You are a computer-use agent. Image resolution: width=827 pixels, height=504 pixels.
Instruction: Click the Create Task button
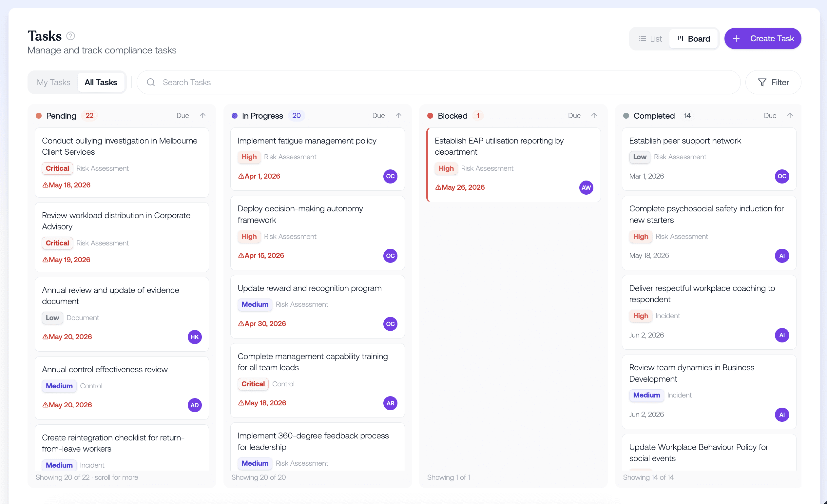762,39
